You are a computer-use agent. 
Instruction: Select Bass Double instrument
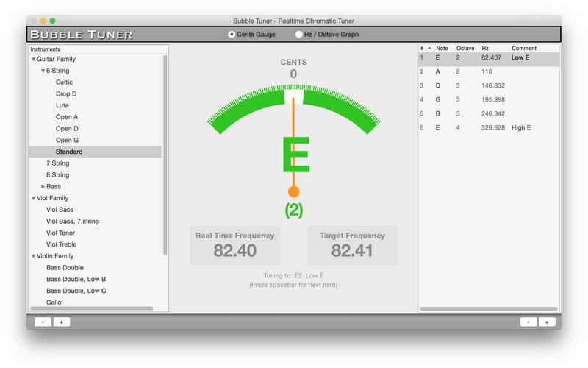[x=65, y=268]
